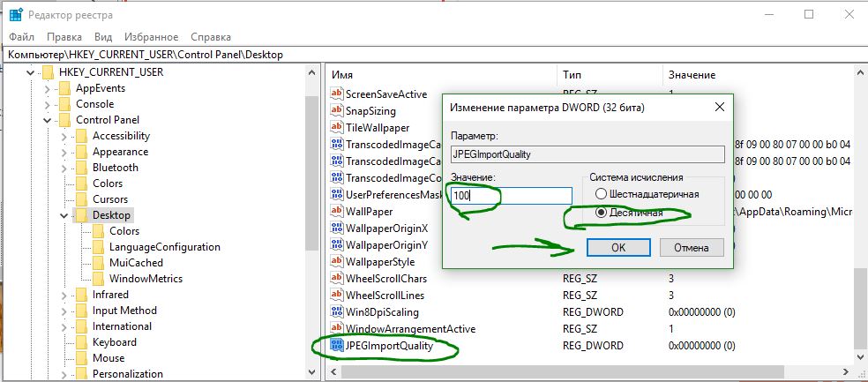Click the registry path address bar

click(434, 54)
